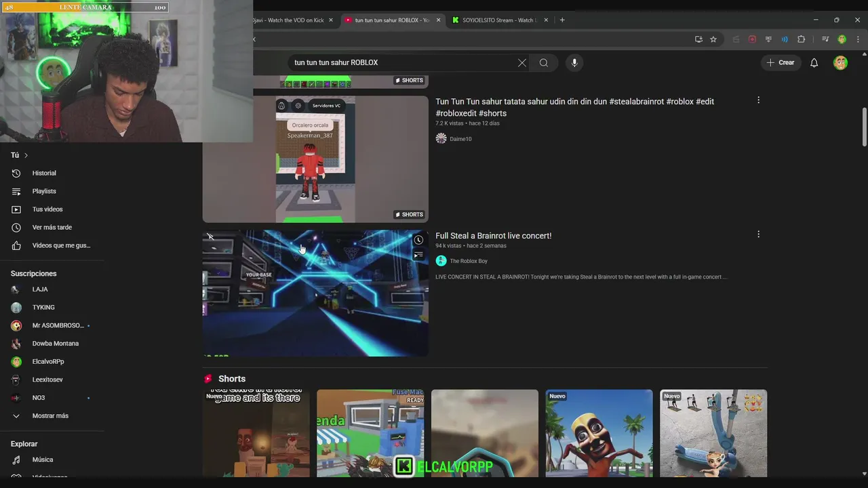Open media control playlist icon in Chrome

825,39
